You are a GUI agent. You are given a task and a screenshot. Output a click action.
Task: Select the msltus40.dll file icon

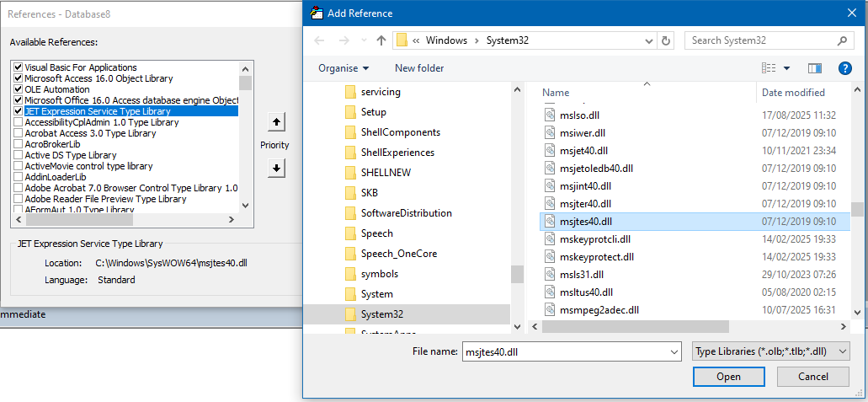[550, 292]
